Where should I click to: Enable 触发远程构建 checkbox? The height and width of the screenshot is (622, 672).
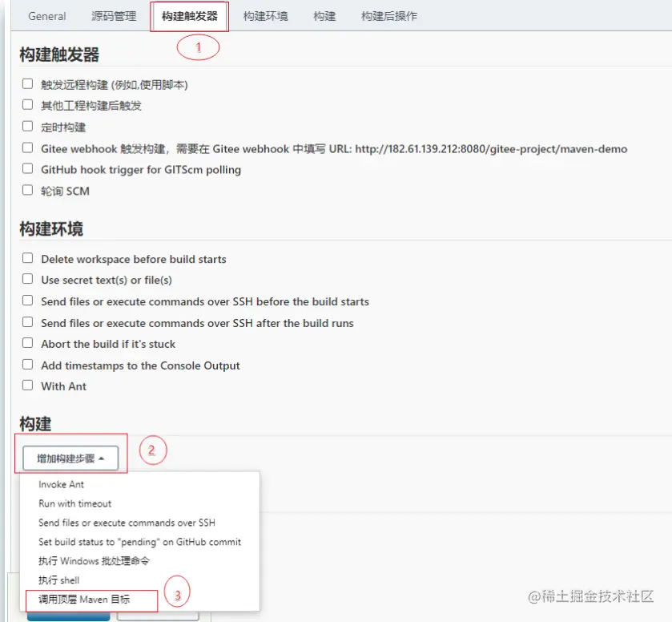27,83
